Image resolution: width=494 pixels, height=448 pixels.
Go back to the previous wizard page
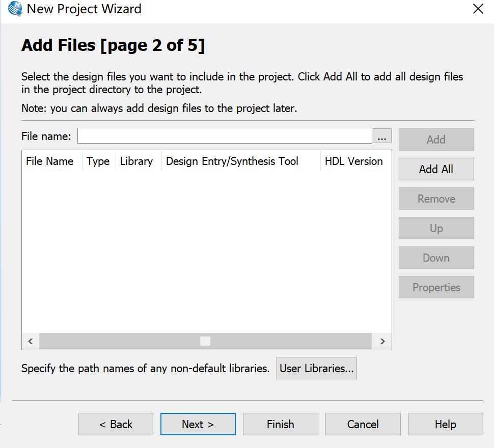tap(116, 424)
